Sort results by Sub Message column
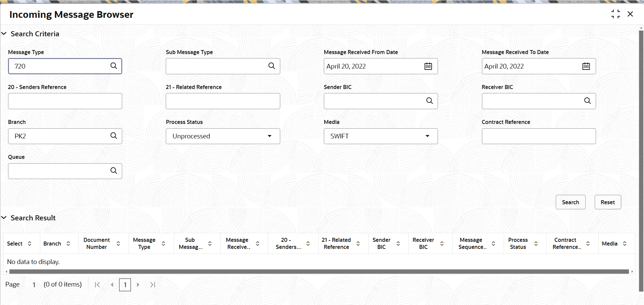 point(210,244)
